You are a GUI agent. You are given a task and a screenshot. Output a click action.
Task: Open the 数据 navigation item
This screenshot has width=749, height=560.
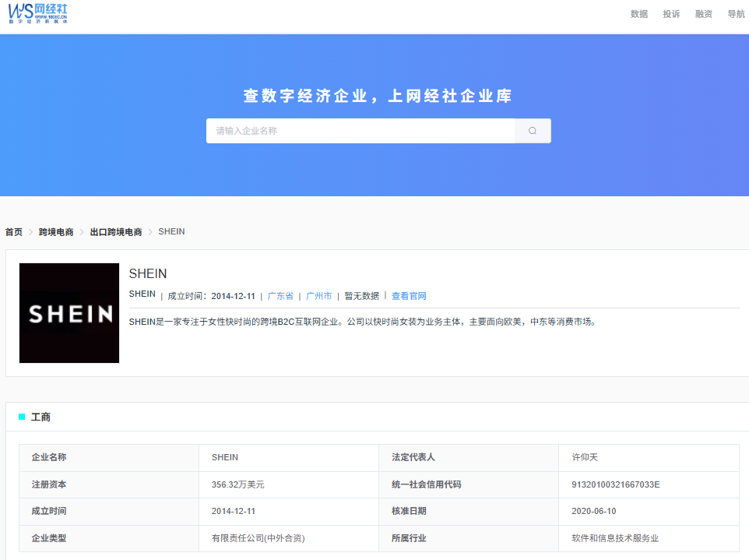click(638, 14)
